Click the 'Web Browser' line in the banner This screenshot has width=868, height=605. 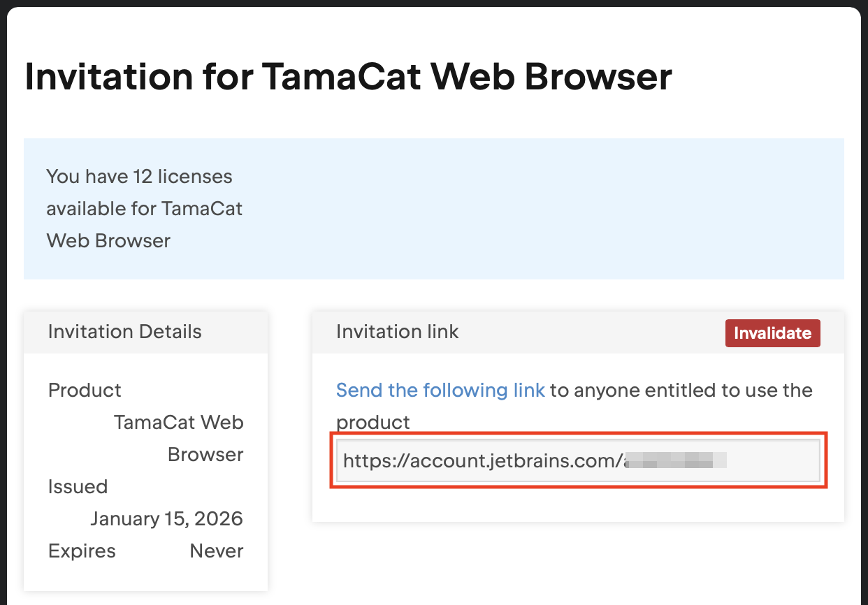click(x=108, y=240)
